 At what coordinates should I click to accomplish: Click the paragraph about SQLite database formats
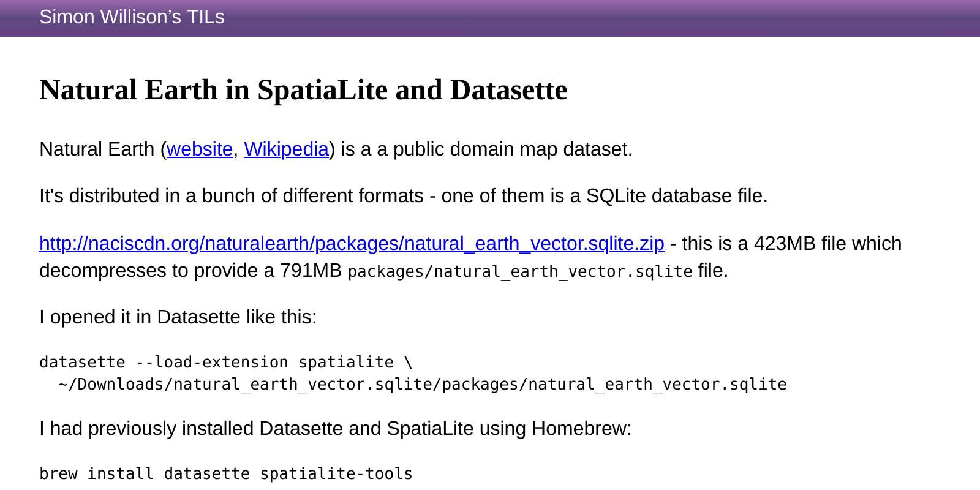pos(403,195)
